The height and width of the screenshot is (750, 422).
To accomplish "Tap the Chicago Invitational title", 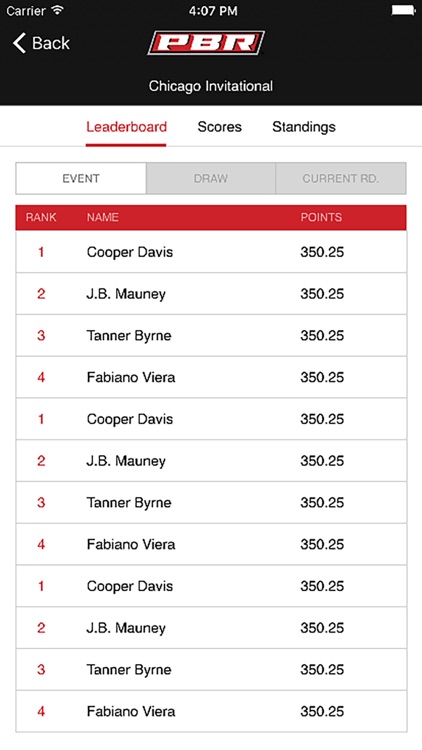I will pos(211,86).
